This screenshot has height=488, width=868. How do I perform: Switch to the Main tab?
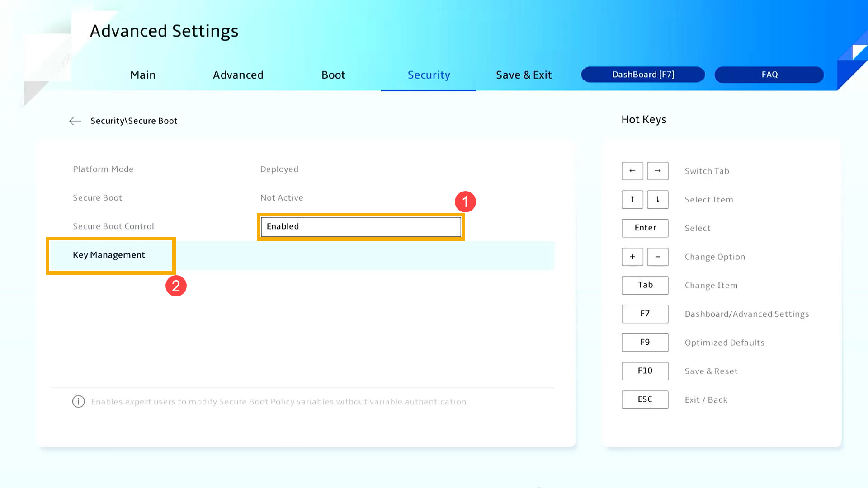pos(143,75)
